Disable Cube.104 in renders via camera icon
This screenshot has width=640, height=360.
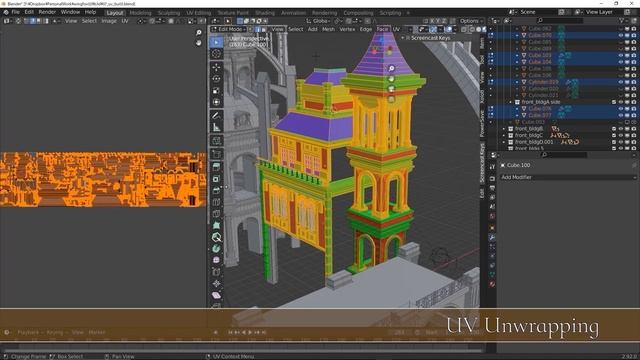634,62
